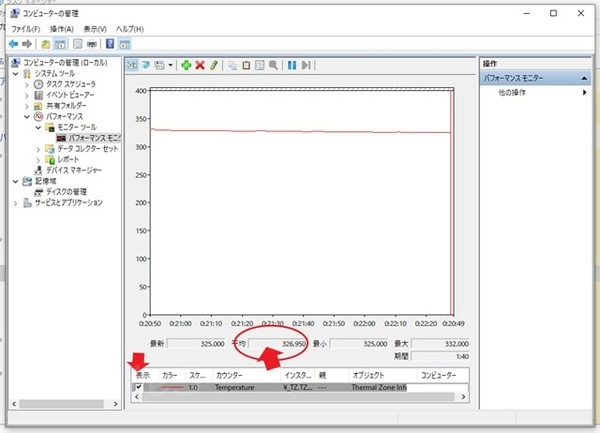Image resolution: width=600 pixels, height=433 pixels.
Task: Select レポート in the tree
Action: click(x=68, y=159)
